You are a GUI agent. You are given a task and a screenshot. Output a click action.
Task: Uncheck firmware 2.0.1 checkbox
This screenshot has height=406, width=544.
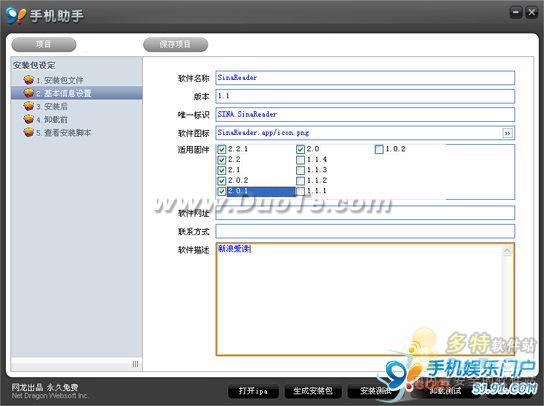[x=222, y=191]
